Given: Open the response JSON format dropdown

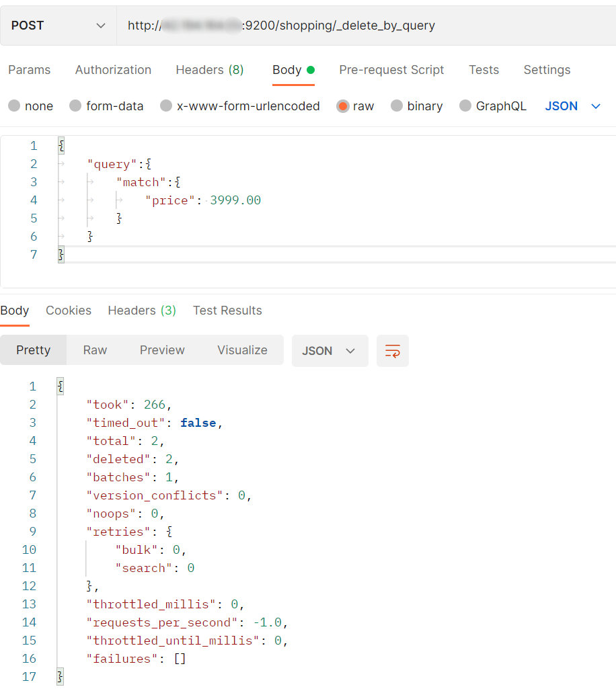Looking at the screenshot, I should pyautogui.click(x=330, y=351).
